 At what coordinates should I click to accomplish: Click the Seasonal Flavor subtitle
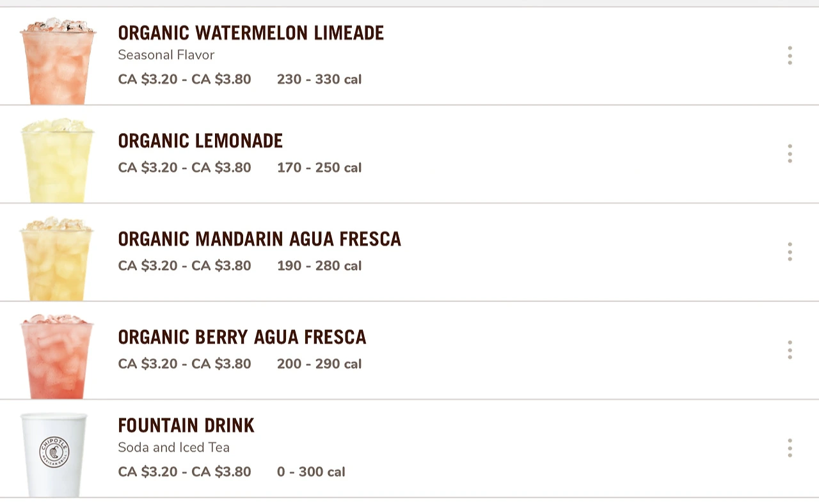pyautogui.click(x=166, y=55)
